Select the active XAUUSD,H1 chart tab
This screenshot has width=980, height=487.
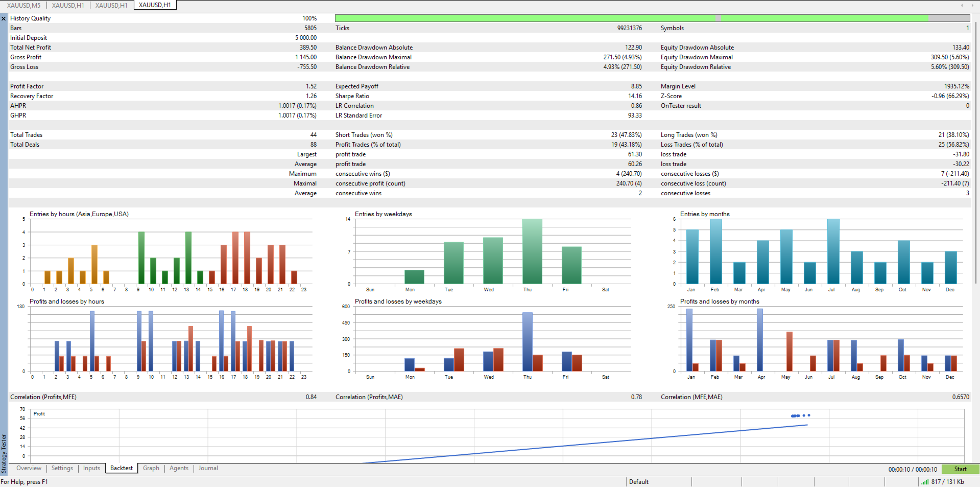155,5
